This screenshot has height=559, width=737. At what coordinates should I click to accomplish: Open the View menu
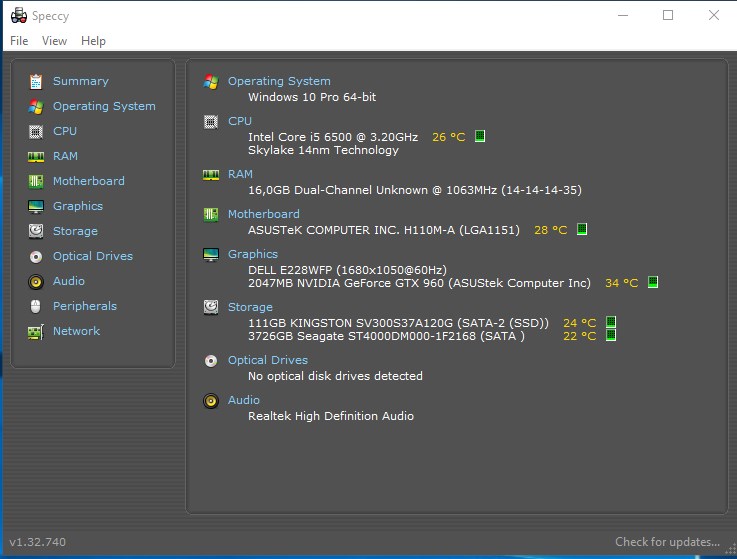[x=55, y=41]
